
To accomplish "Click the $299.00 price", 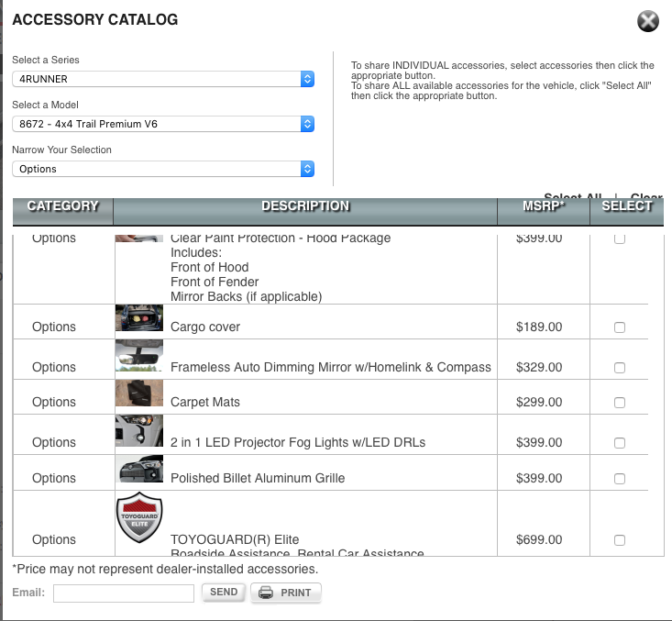I will [x=539, y=402].
